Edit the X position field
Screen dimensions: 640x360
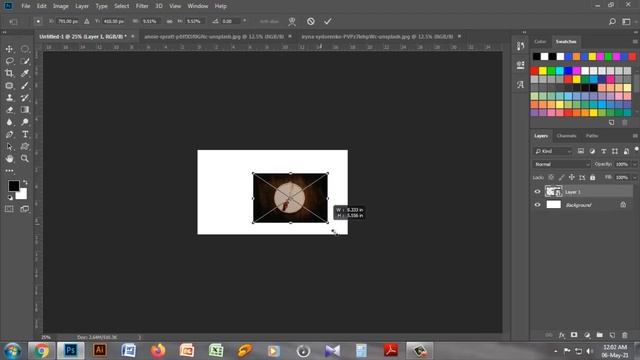pyautogui.click(x=68, y=21)
